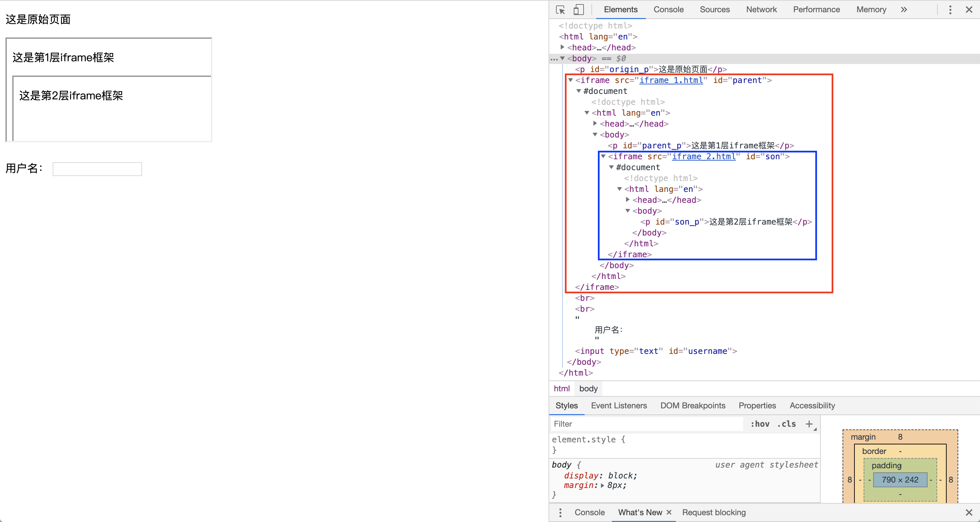Image resolution: width=980 pixels, height=522 pixels.
Task: Open the Memory panel
Action: 870,9
